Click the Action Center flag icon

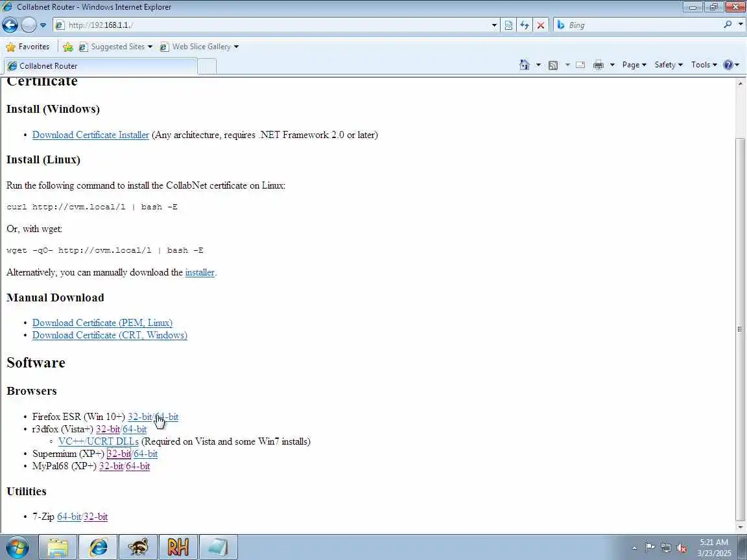(649, 548)
